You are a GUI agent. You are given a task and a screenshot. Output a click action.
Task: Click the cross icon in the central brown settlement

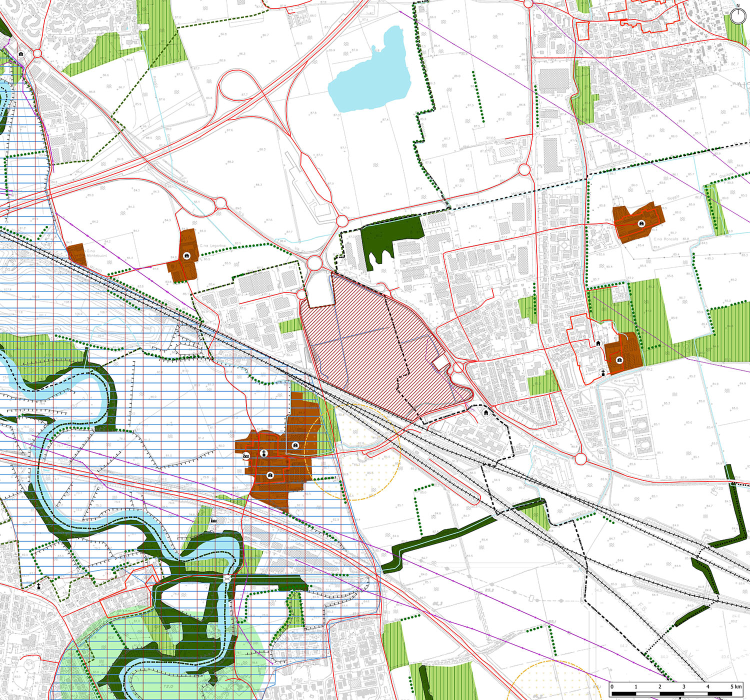(x=263, y=453)
